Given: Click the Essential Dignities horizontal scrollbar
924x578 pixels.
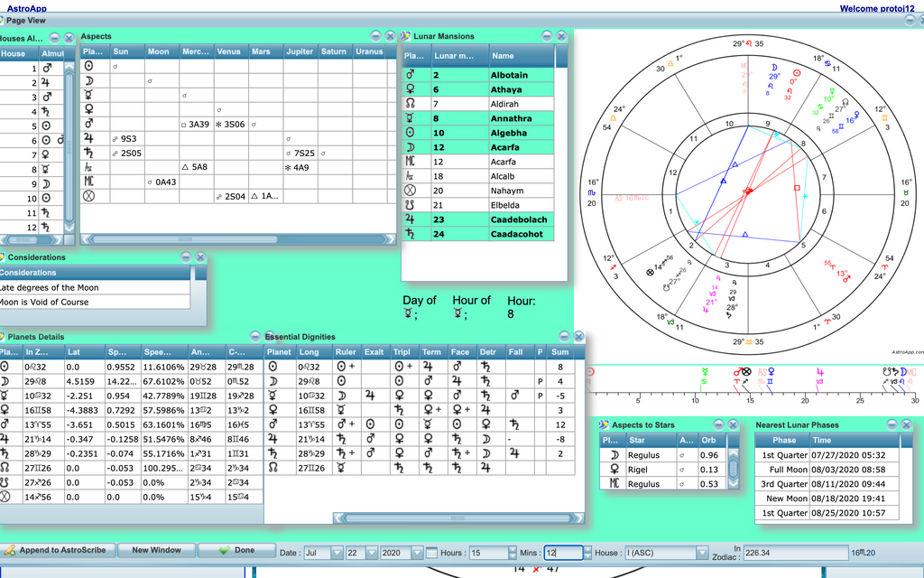Looking at the screenshot, I should [458, 517].
